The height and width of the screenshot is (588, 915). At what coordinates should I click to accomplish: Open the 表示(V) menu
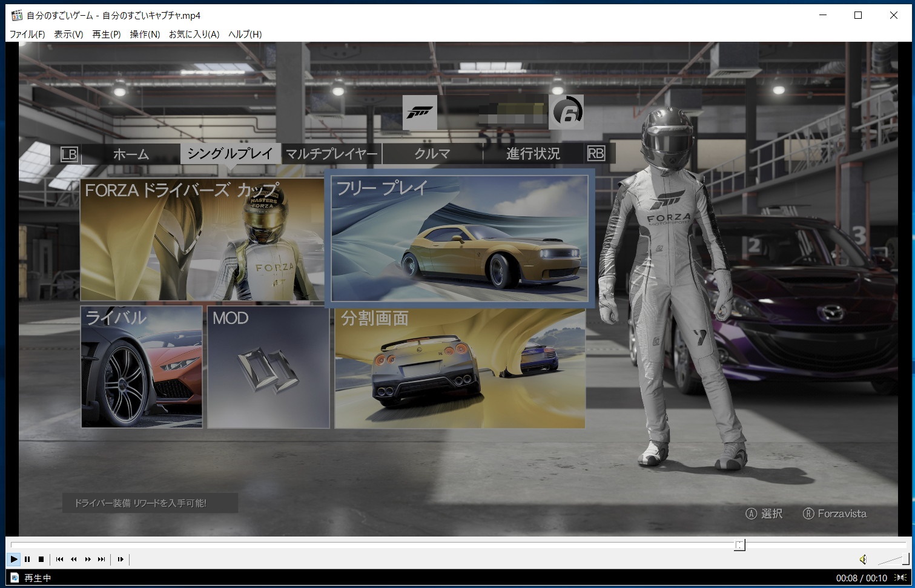(x=68, y=34)
